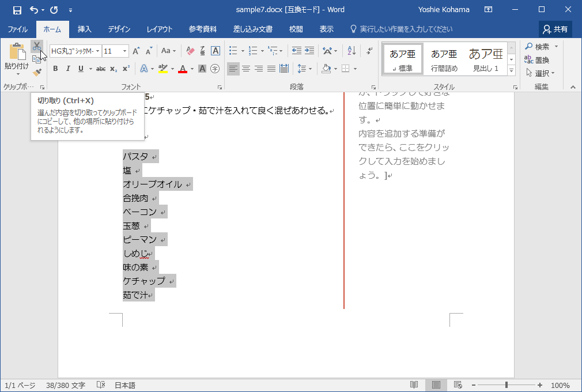Show or hide paragraph marks
This screenshot has height=392, width=582.
click(369, 51)
